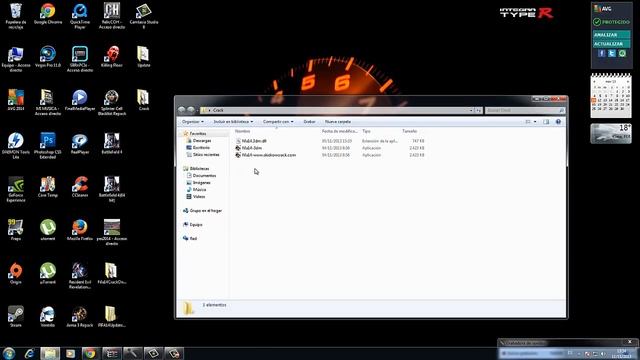This screenshot has width=640, height=360.
Task: Select the Origin desktop shortcut
Action: click(16, 273)
